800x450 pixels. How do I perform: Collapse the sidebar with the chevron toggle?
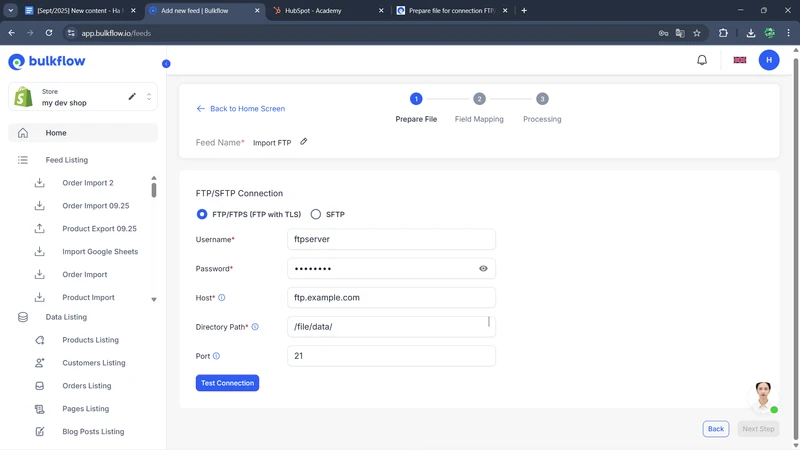(166, 64)
